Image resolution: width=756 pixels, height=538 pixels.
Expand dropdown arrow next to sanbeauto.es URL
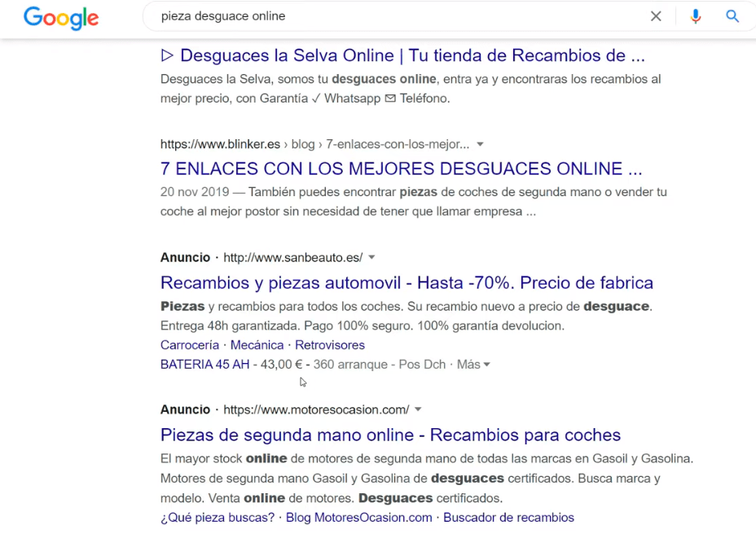coord(371,257)
